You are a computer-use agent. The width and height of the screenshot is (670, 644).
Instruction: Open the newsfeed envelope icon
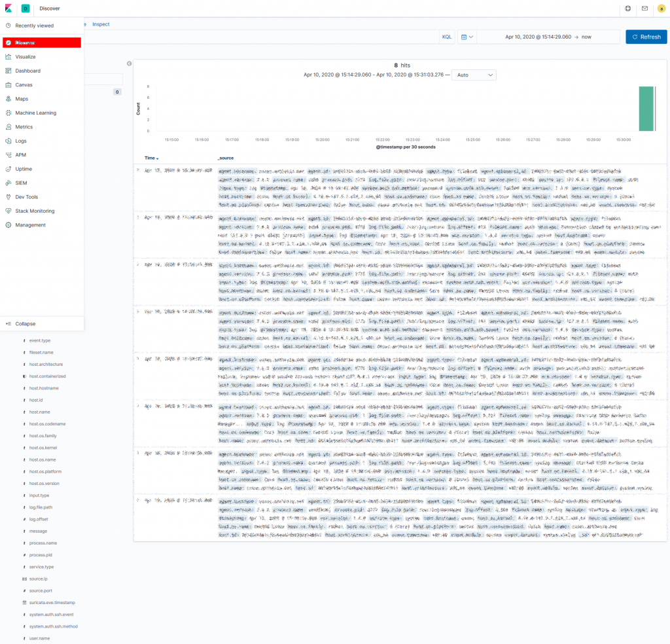point(644,9)
